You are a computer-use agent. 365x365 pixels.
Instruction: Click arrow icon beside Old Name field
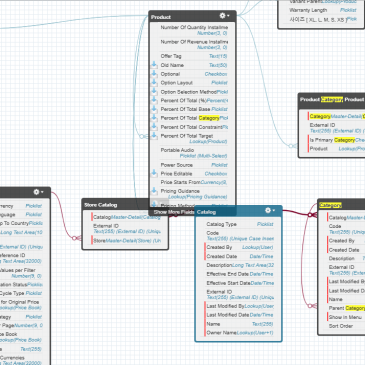tap(154, 65)
